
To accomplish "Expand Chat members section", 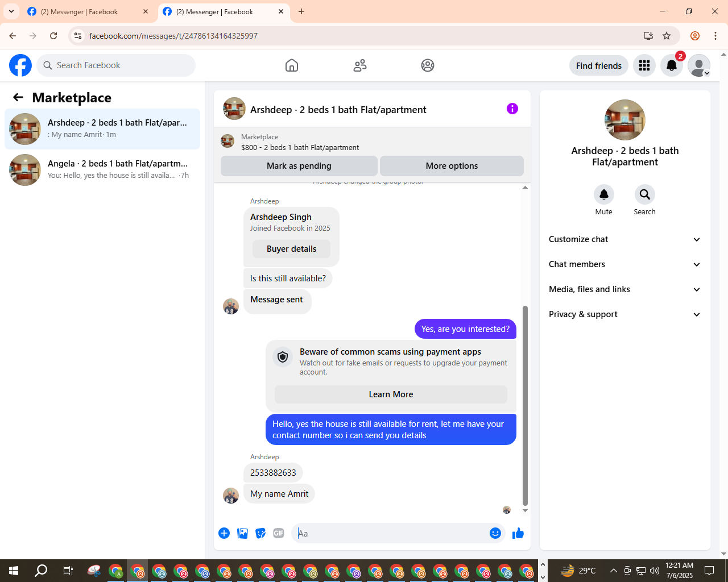I will 625,264.
